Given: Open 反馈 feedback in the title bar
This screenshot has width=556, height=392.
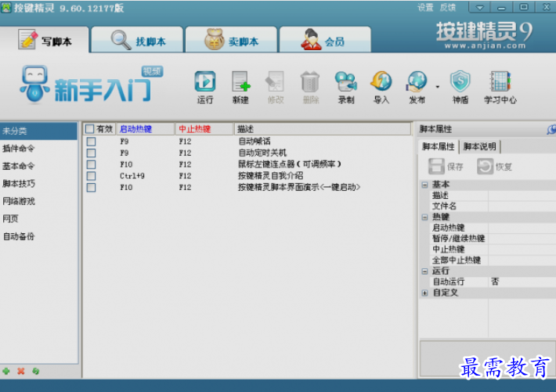Looking at the screenshot, I should pyautogui.click(x=447, y=8).
